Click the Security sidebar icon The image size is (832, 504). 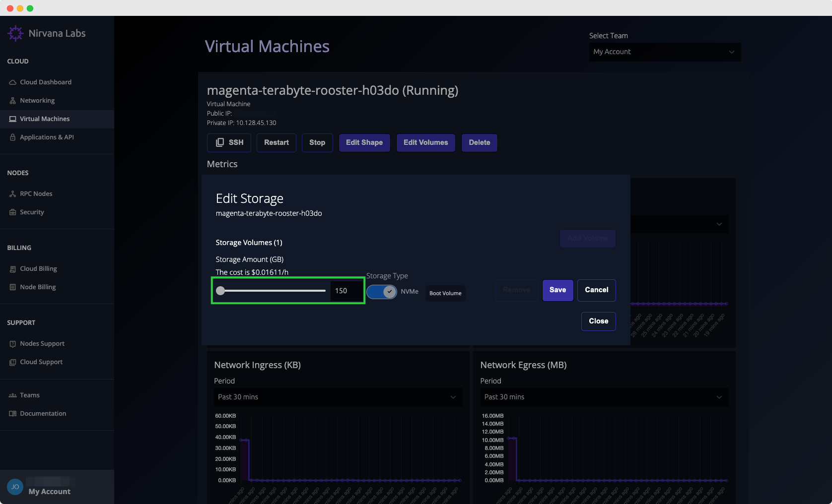13,212
